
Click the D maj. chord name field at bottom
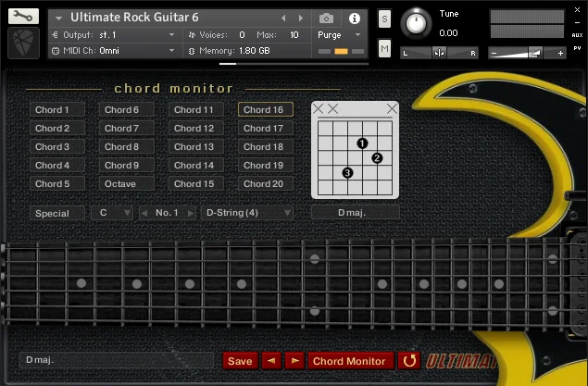coord(117,360)
